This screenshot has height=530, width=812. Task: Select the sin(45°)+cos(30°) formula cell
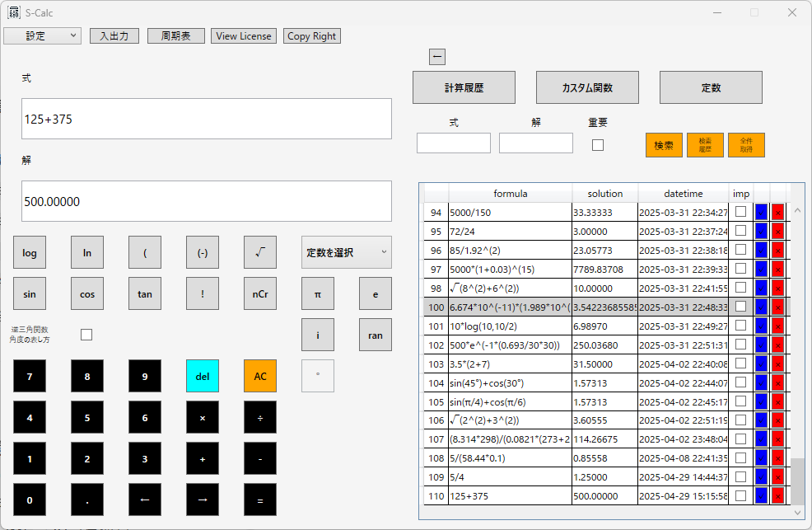coord(510,382)
